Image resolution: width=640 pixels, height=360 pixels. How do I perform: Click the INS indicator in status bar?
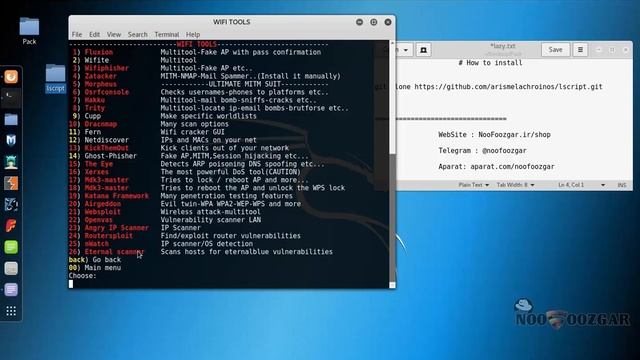tap(622, 185)
